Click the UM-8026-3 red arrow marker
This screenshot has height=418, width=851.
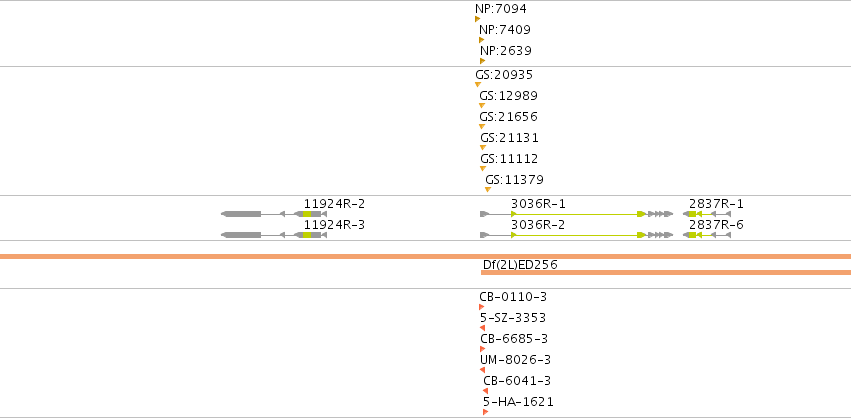(482, 370)
